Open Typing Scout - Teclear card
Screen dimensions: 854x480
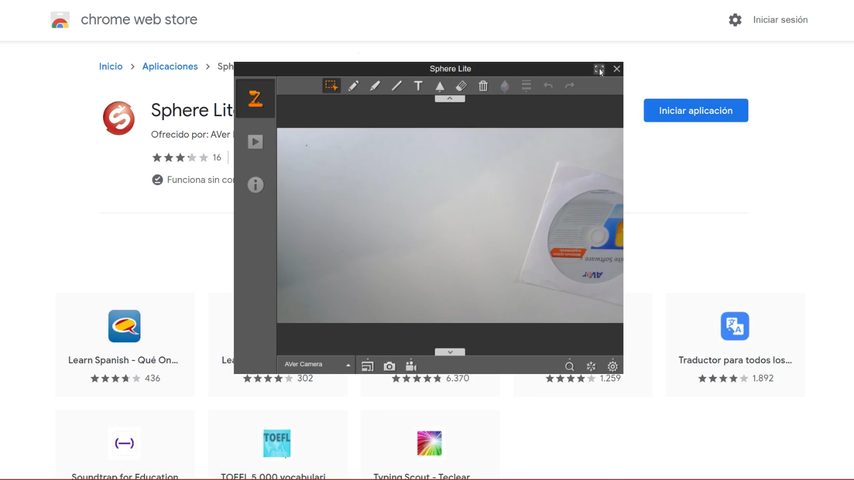pos(430,445)
